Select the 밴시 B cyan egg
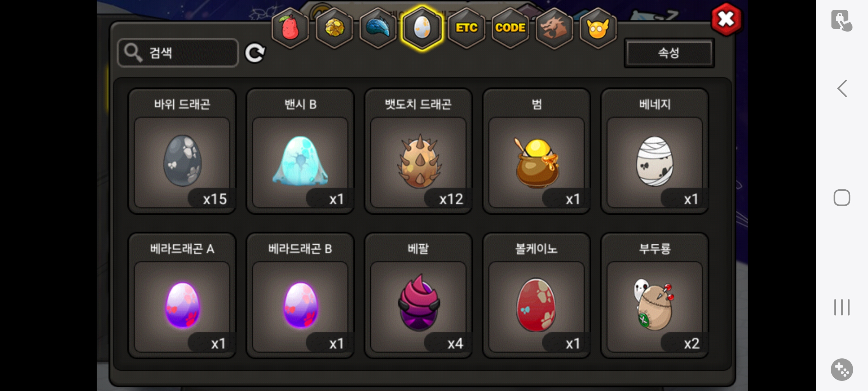 pos(300,151)
